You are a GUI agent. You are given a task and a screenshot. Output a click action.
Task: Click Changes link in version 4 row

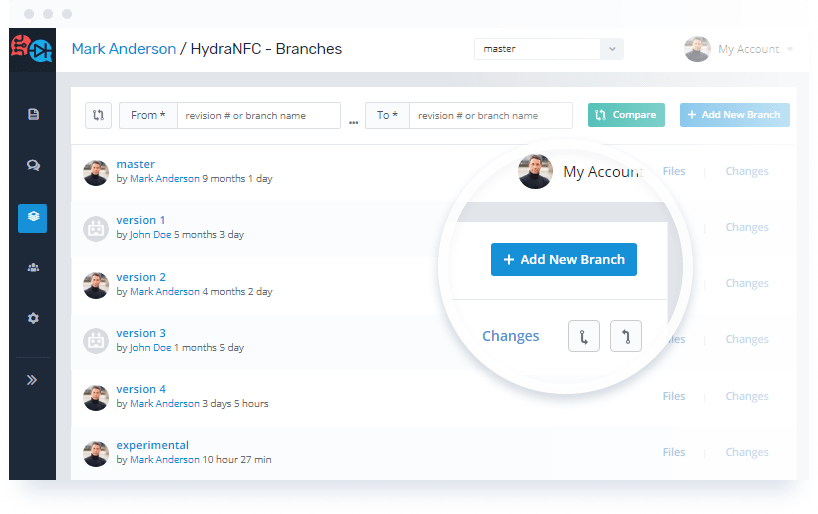(747, 396)
